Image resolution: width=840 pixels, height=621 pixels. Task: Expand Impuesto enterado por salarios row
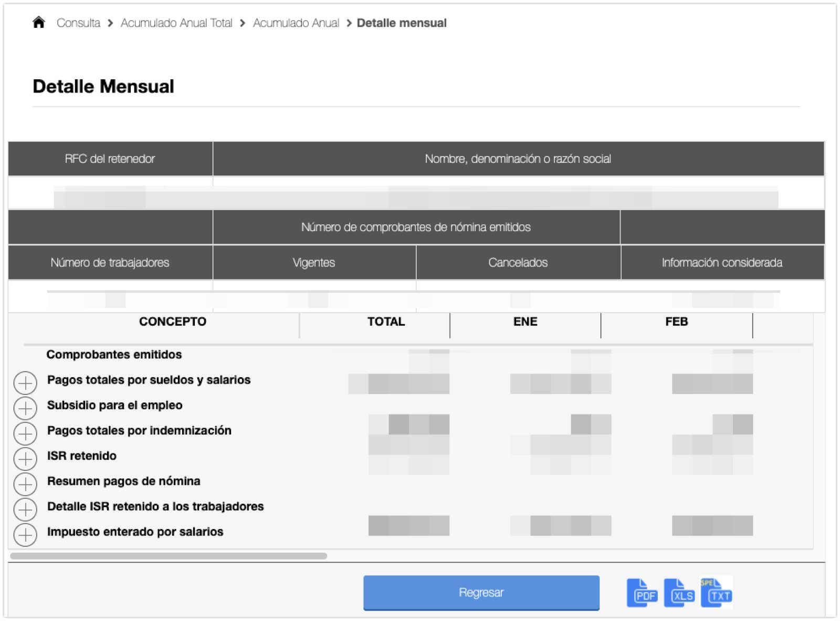(x=25, y=535)
